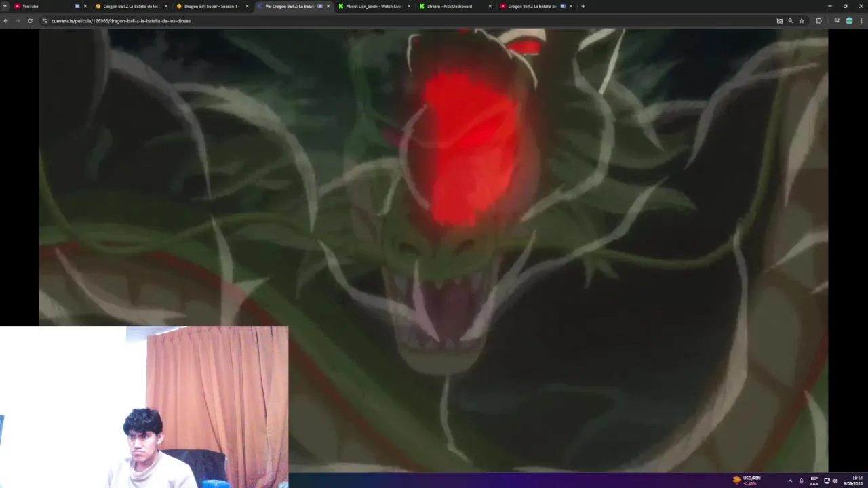Open the clock showing 18:14
This screenshot has width=868, height=488.
pyautogui.click(x=853, y=481)
